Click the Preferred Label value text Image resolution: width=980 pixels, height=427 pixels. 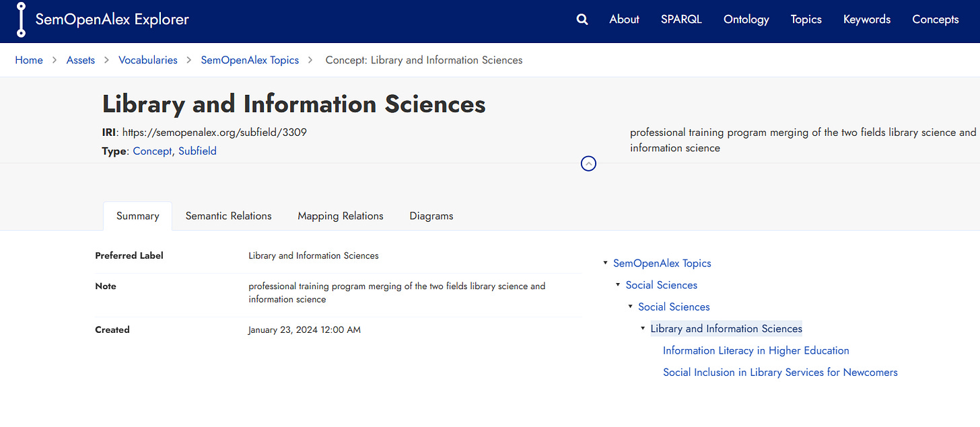click(x=314, y=256)
